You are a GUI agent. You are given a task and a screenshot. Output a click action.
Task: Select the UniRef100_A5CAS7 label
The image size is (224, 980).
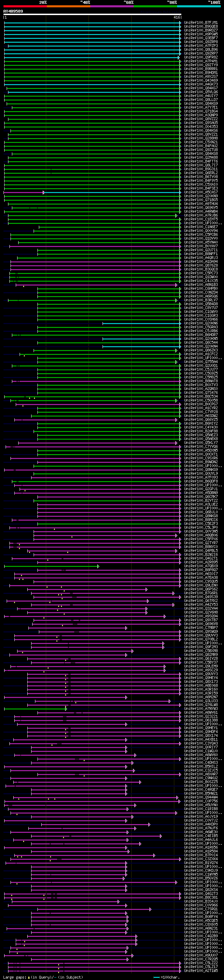[201, 192]
